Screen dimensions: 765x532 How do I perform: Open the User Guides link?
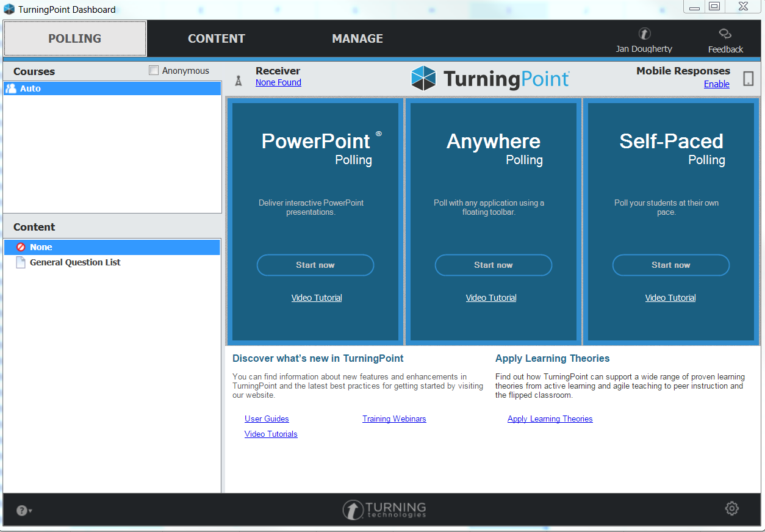click(267, 419)
